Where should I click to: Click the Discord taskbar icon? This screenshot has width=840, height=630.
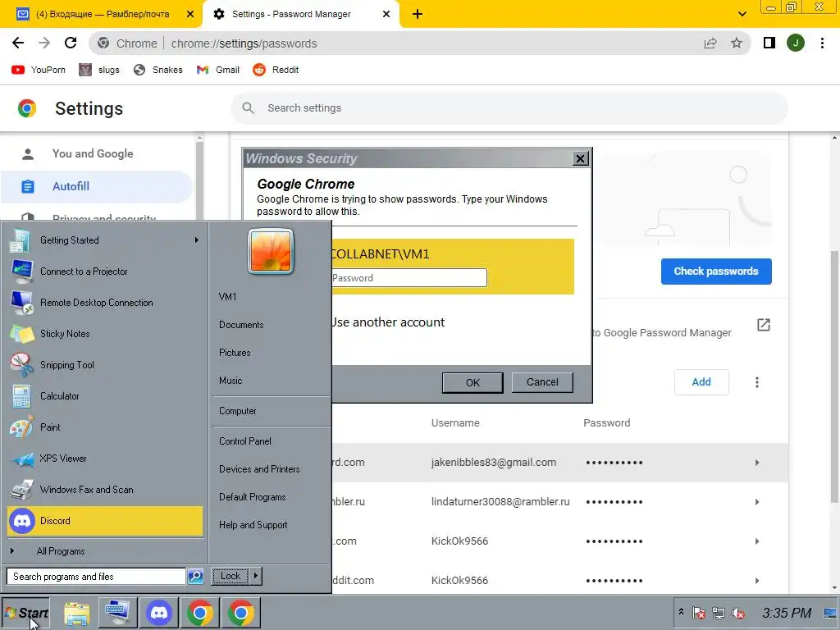click(159, 612)
